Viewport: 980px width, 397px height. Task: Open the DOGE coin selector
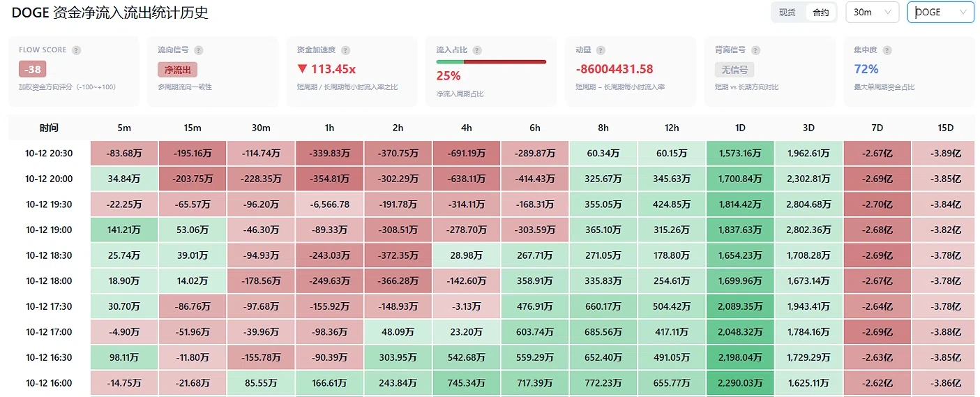[940, 12]
